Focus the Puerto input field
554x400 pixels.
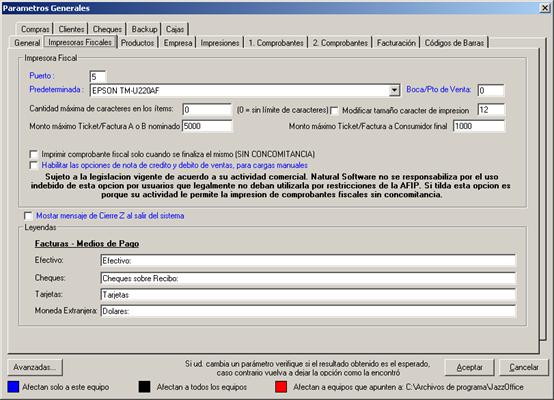[x=98, y=77]
